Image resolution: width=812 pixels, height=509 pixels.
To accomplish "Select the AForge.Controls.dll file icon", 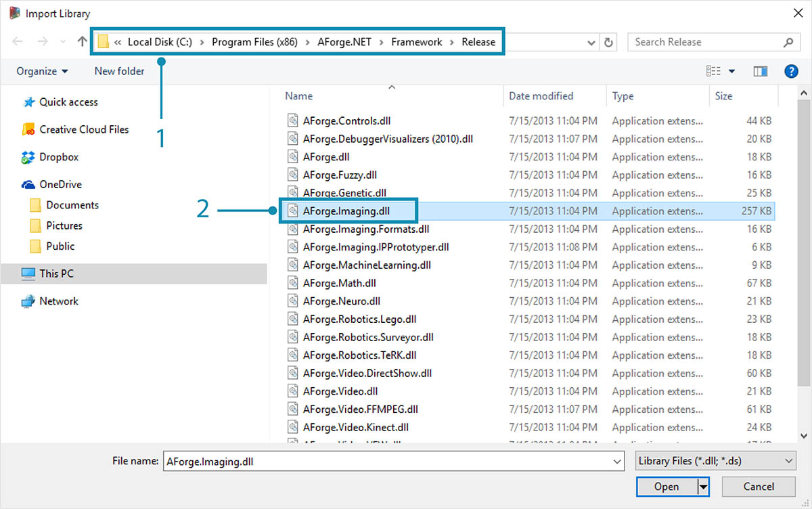I will coord(293,121).
